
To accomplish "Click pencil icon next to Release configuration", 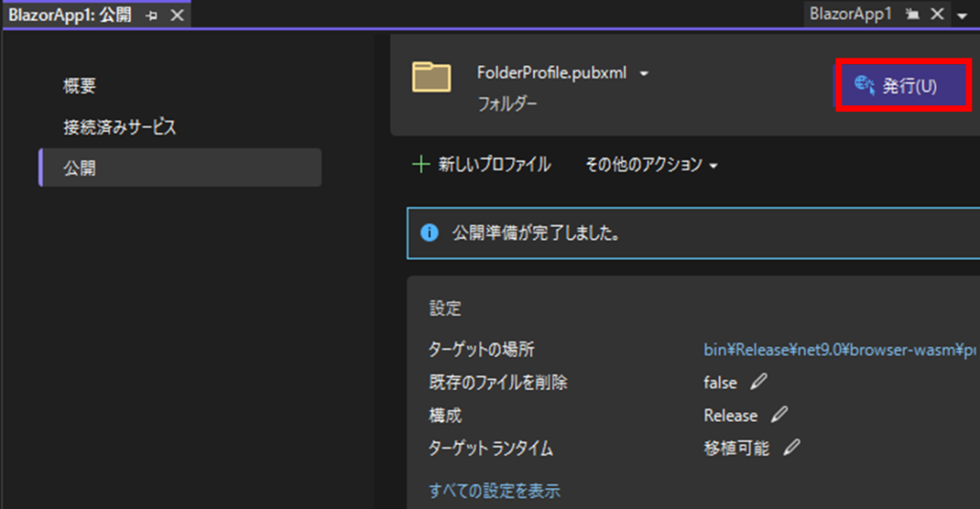I will click(780, 415).
